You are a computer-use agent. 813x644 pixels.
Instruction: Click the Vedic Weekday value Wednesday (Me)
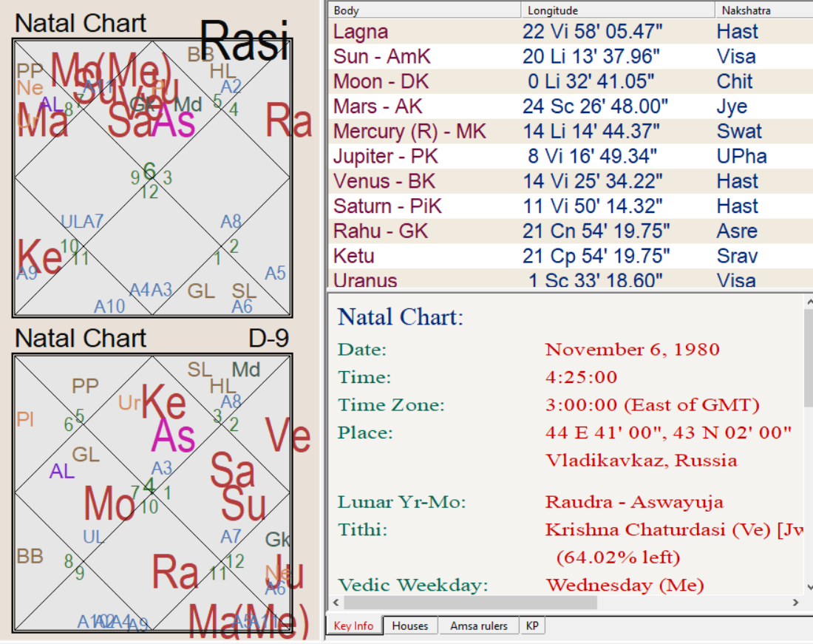tap(625, 585)
